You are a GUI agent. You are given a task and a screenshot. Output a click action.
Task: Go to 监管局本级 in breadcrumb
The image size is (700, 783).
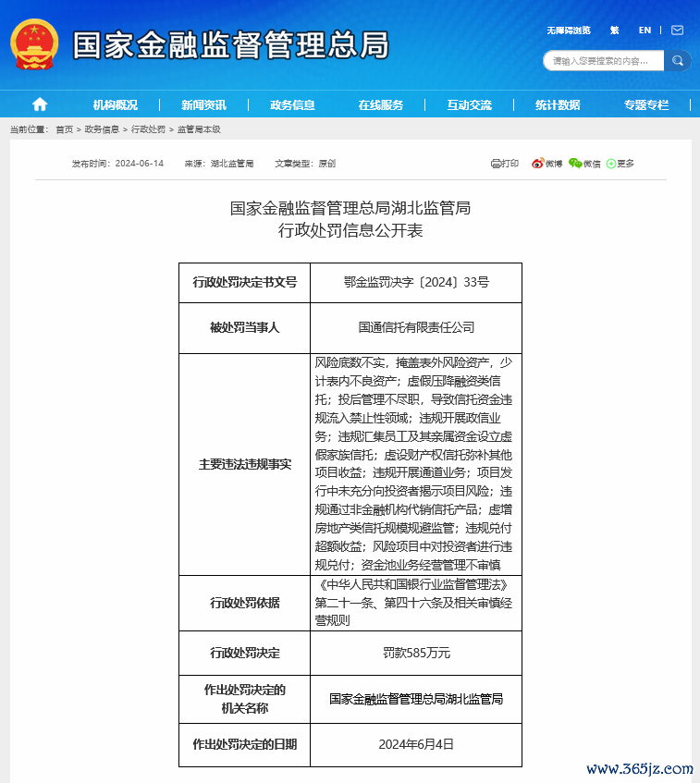coord(199,129)
